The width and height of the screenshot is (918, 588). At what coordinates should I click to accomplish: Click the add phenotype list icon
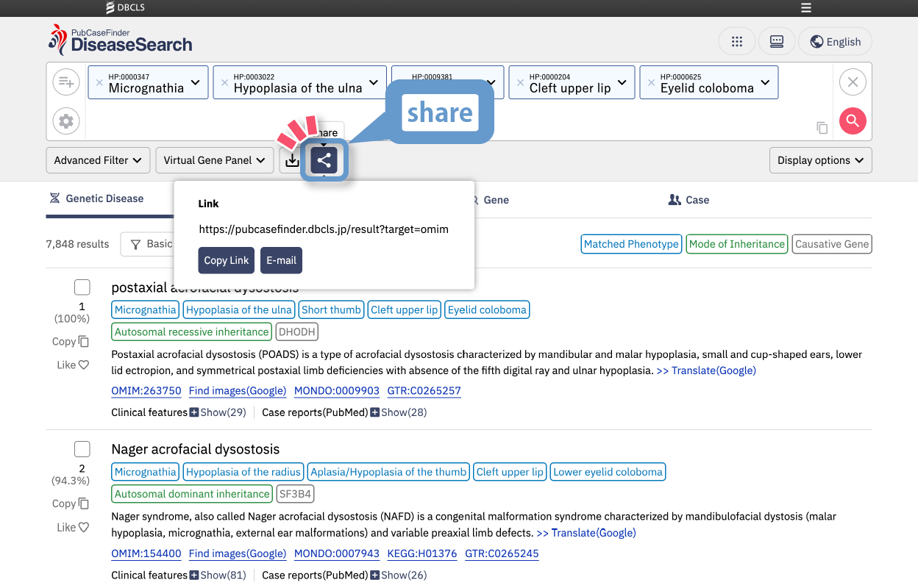coord(66,82)
